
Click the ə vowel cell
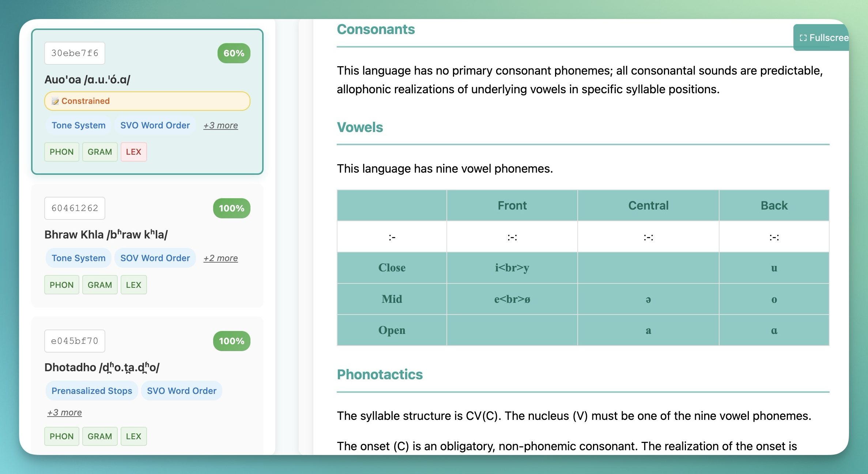(x=648, y=299)
